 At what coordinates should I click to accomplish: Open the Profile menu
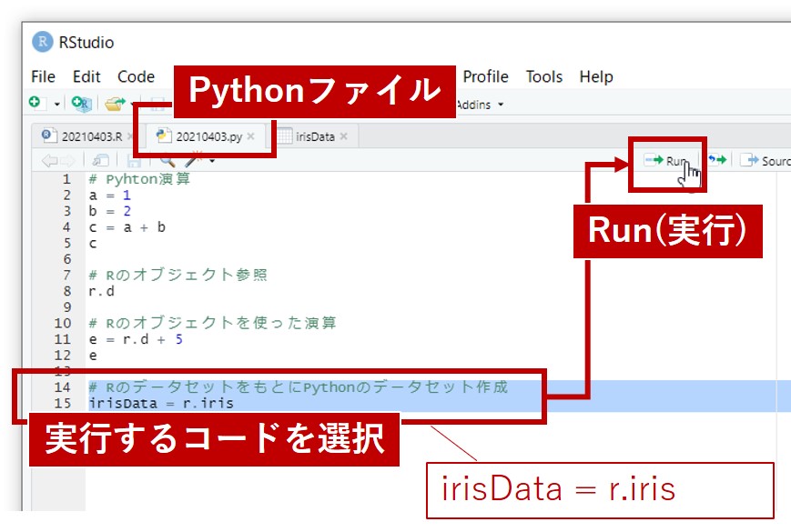[485, 76]
